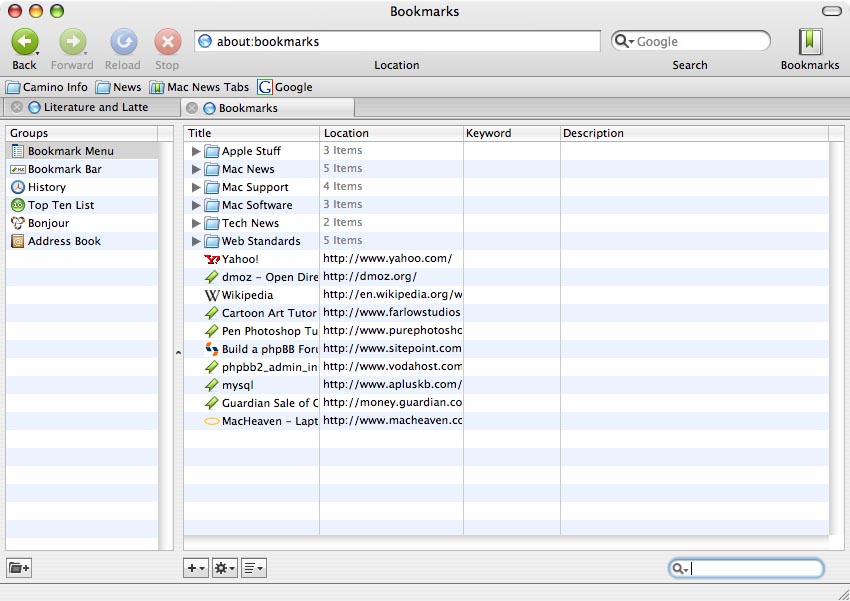Click the Yahoo! favicon
850x601 pixels.
tap(212, 259)
